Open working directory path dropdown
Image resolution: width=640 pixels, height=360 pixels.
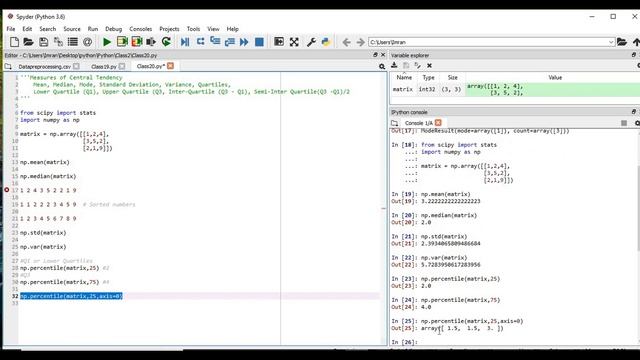(611, 42)
